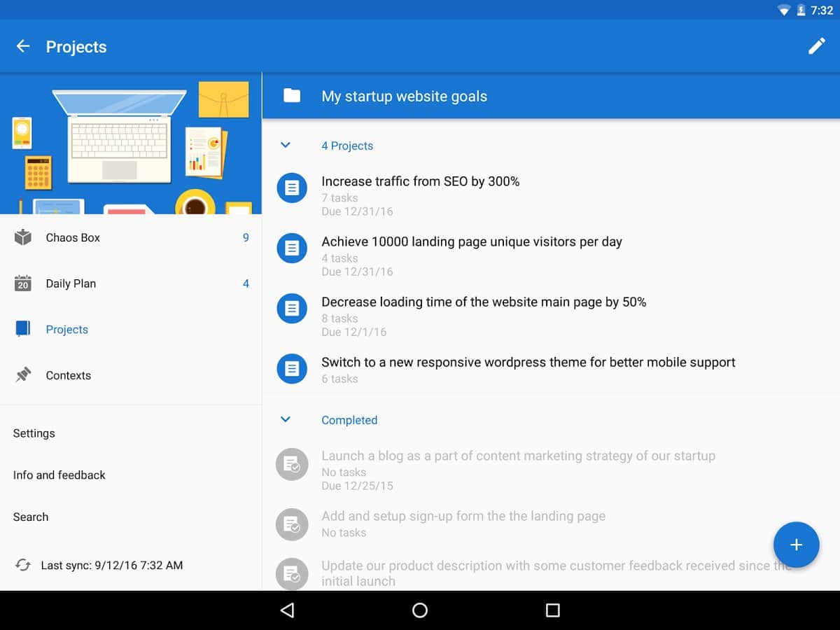Tap completed icon for Update product description
The height and width of the screenshot is (630, 840).
[292, 573]
